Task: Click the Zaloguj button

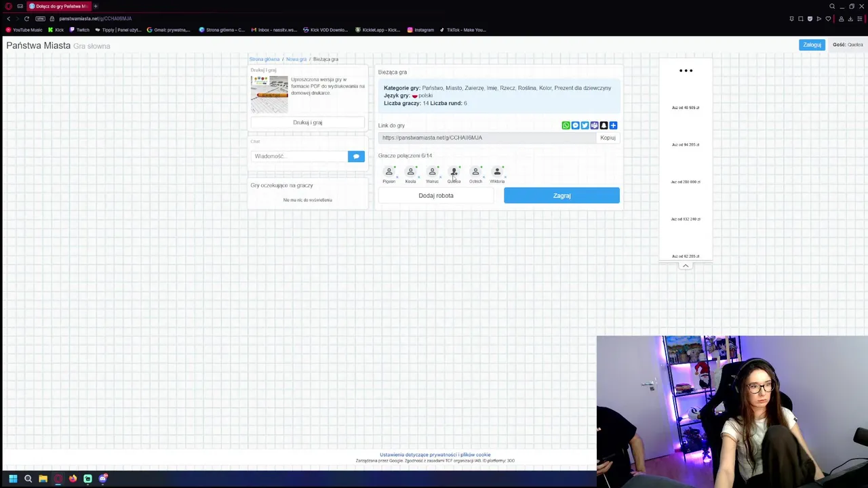Action: 812,45
